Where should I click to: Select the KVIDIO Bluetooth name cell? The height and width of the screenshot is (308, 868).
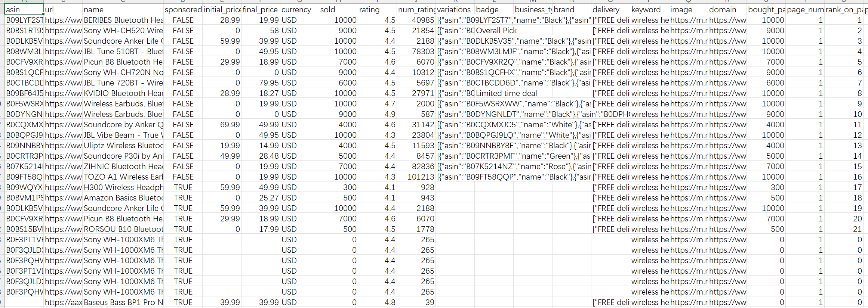pyautogui.click(x=123, y=93)
